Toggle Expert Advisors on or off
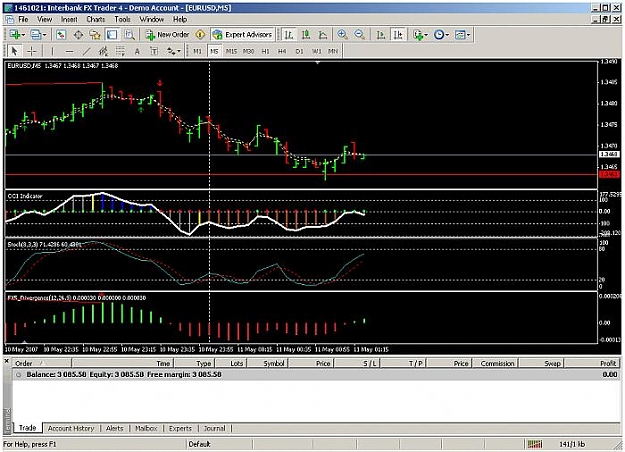This screenshot has width=625, height=452. pyautogui.click(x=243, y=35)
